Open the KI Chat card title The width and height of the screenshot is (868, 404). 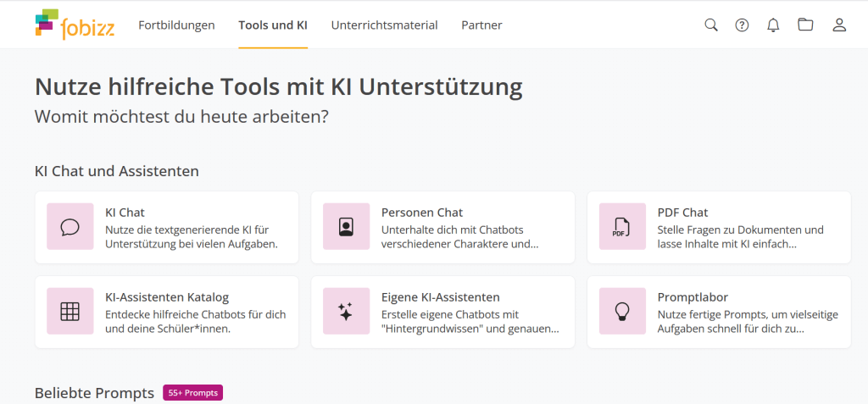coord(125,213)
